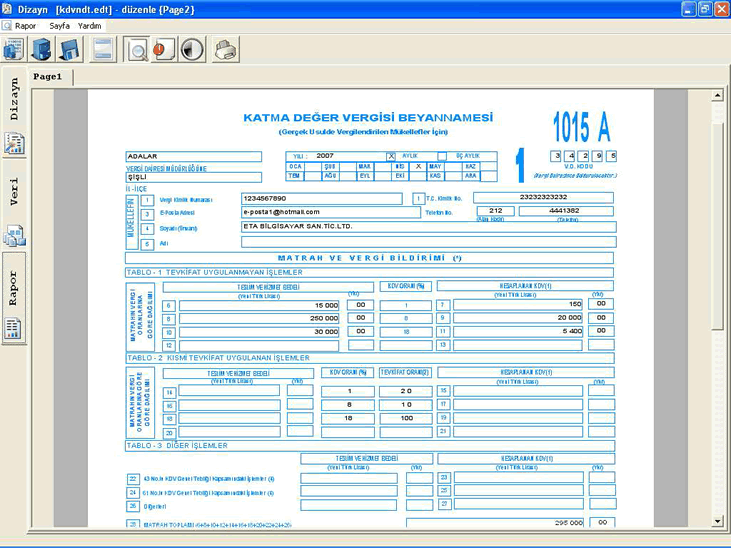Click the half-black circle contrast icon
Viewport: 731px width, 548px height.
click(191, 48)
